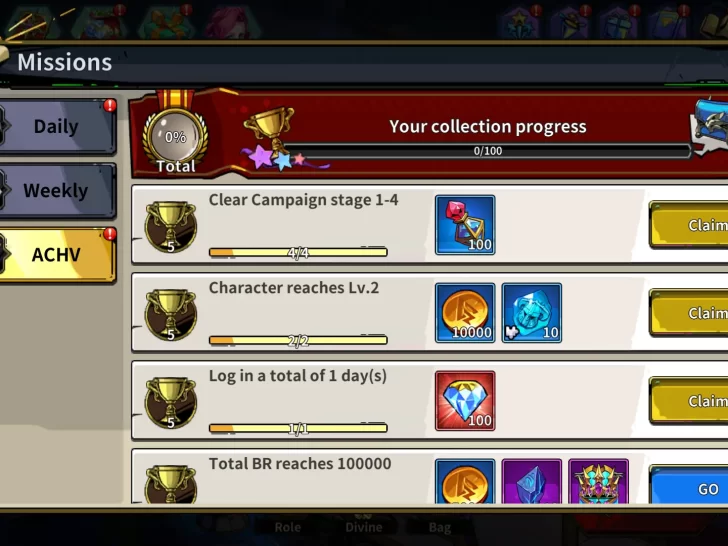Tap the collection progress bar 0/100
This screenshot has width=728, height=546.
tap(487, 151)
